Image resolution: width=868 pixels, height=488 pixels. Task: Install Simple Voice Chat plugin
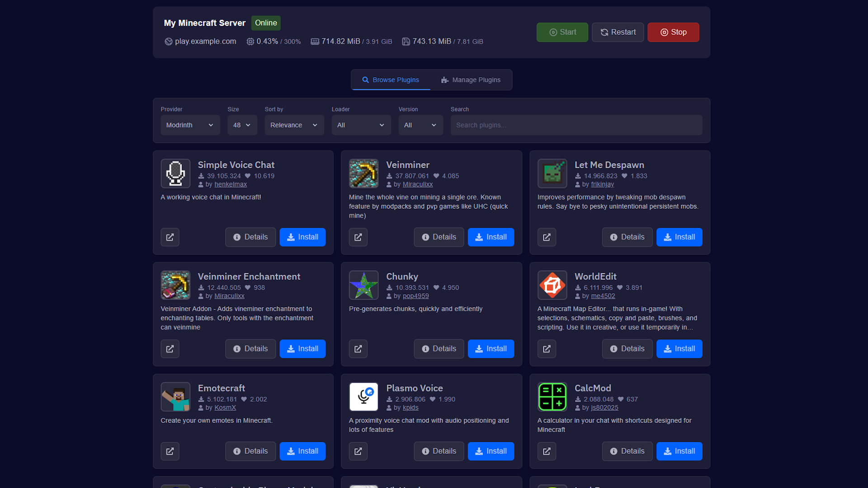(x=302, y=237)
